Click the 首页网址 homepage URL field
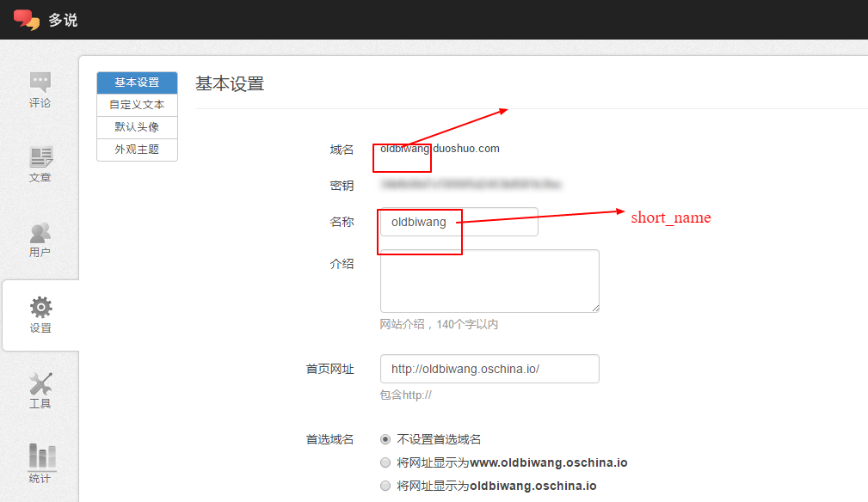Screen dimensions: 868x502 (x=489, y=369)
